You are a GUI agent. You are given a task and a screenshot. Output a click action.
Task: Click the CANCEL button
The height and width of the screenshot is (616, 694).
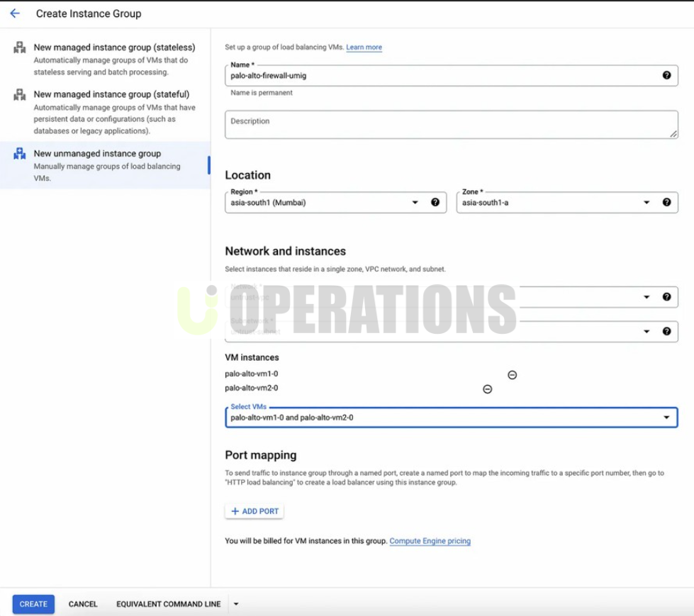[x=83, y=604]
